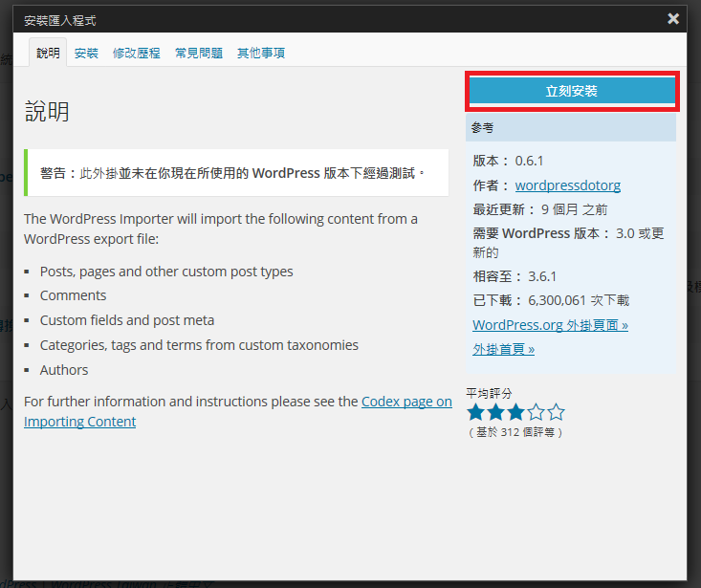This screenshot has height=588, width=701.
Task: Click the 立刻安裝 button
Action: 571,91
